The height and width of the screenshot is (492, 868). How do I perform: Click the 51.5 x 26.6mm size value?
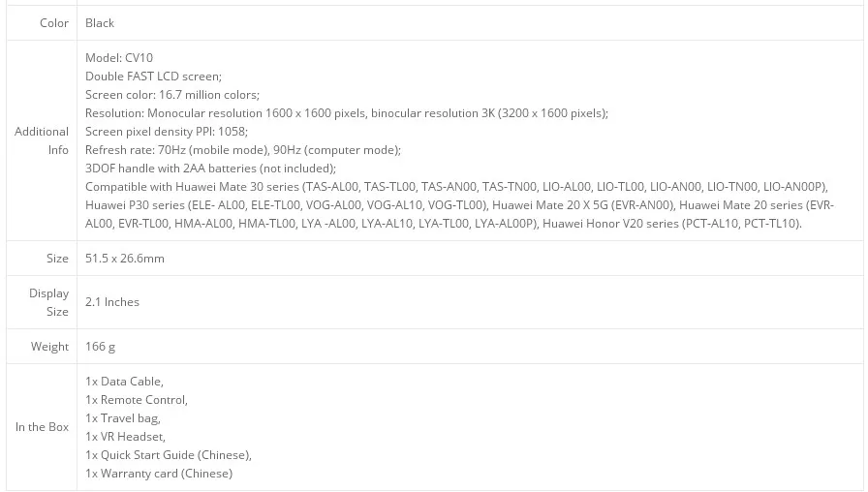[125, 259]
